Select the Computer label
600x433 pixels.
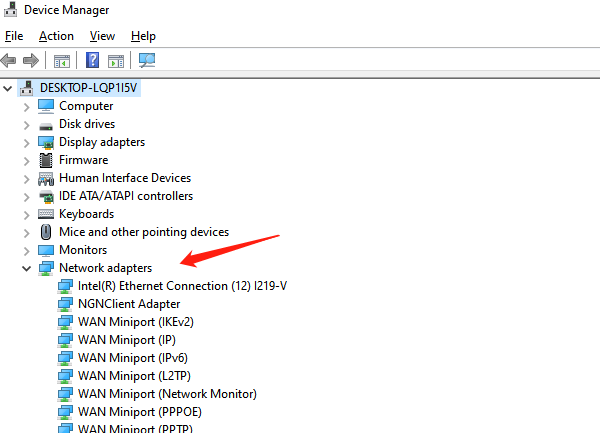coord(86,106)
